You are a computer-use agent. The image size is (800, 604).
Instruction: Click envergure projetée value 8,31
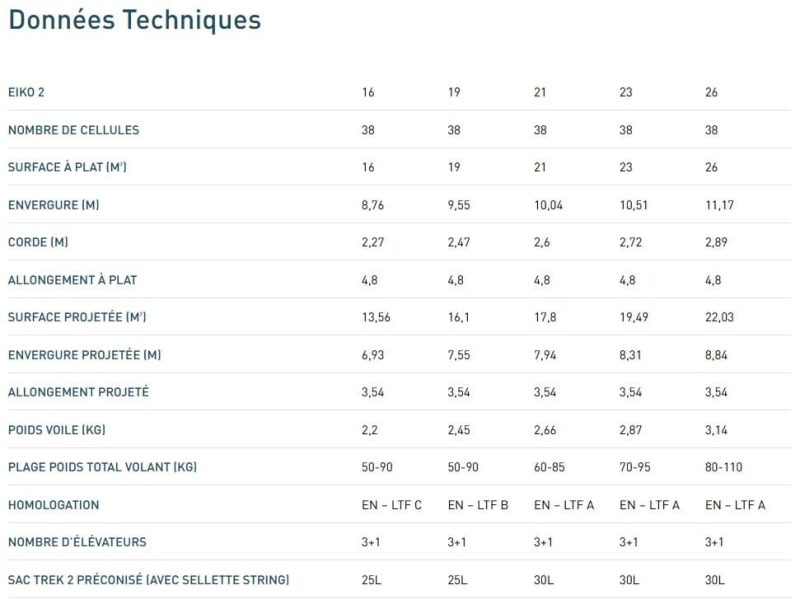click(630, 355)
